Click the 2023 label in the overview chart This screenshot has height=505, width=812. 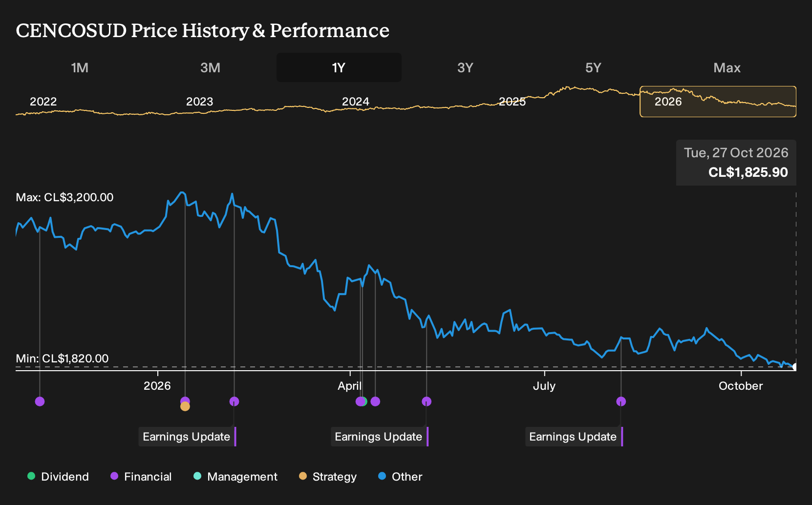click(x=200, y=102)
